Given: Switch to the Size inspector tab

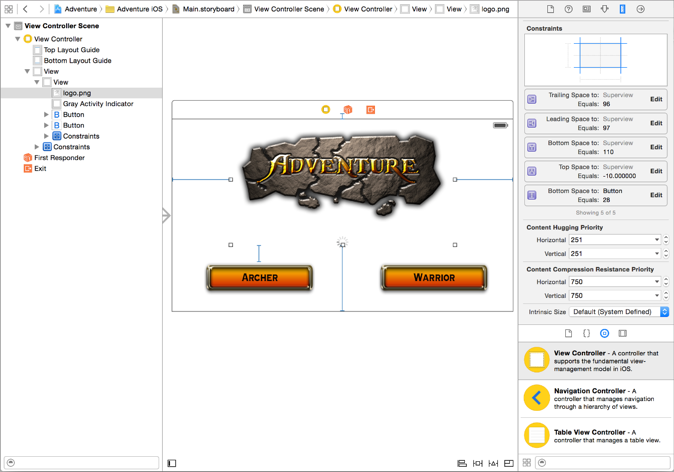Looking at the screenshot, I should point(622,9).
